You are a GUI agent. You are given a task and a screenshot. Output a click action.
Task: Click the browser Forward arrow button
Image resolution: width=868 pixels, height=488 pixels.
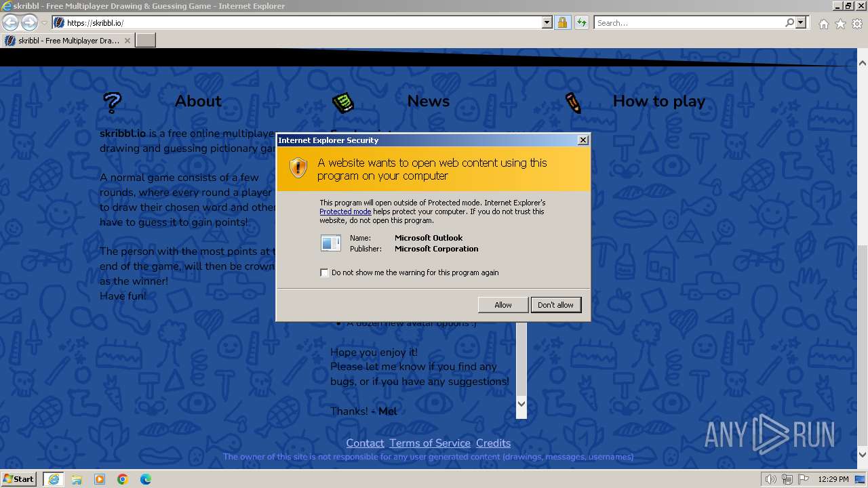tap(29, 22)
